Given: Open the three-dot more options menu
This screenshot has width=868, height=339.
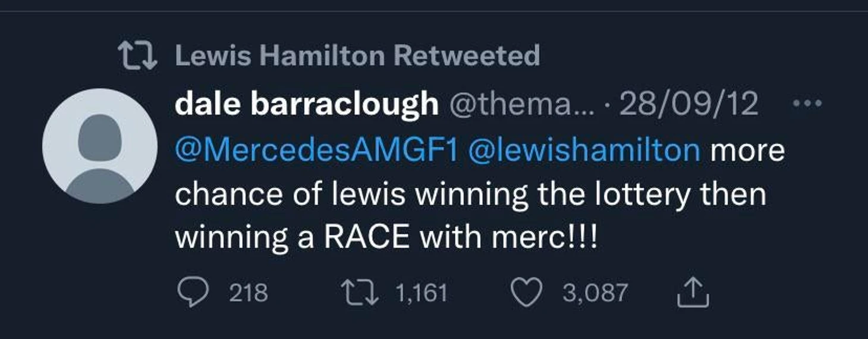Looking at the screenshot, I should [807, 103].
